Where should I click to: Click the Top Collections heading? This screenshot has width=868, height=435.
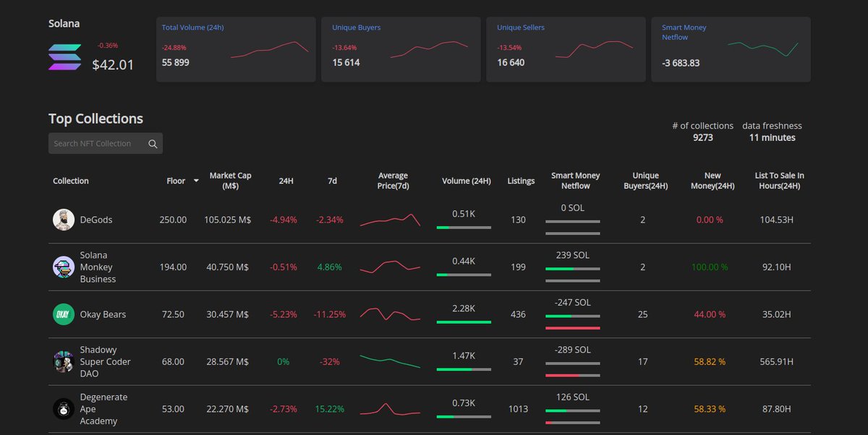point(96,119)
